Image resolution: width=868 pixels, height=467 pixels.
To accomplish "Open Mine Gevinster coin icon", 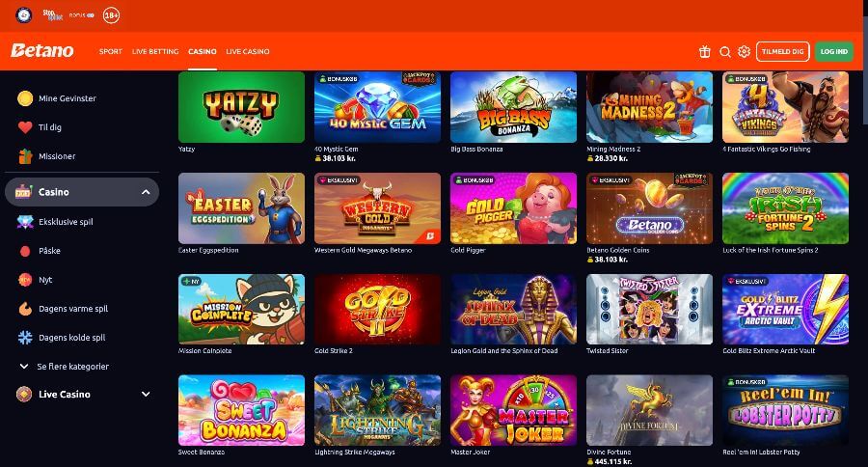I will coord(25,98).
